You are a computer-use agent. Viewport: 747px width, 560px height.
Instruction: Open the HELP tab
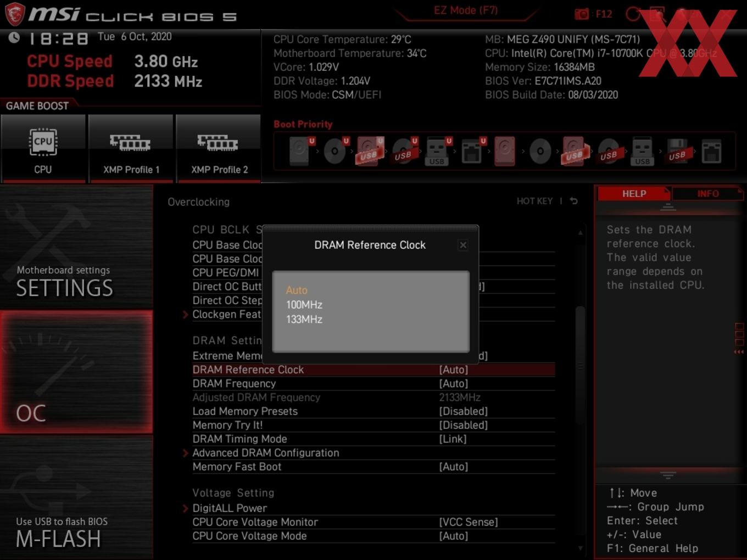point(634,193)
